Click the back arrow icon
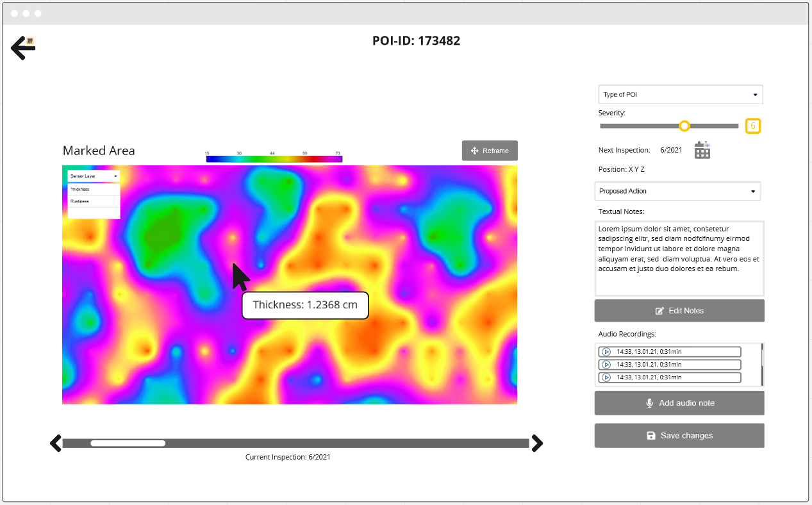812x505 pixels. (x=22, y=48)
